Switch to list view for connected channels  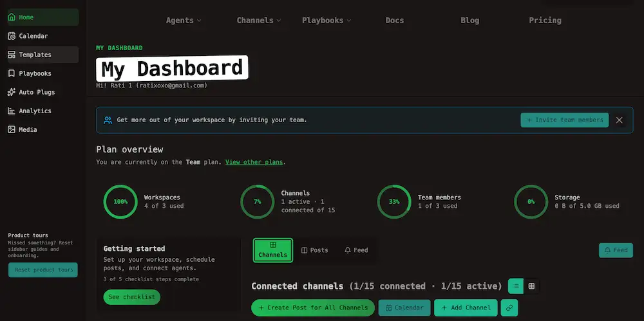[x=516, y=286]
